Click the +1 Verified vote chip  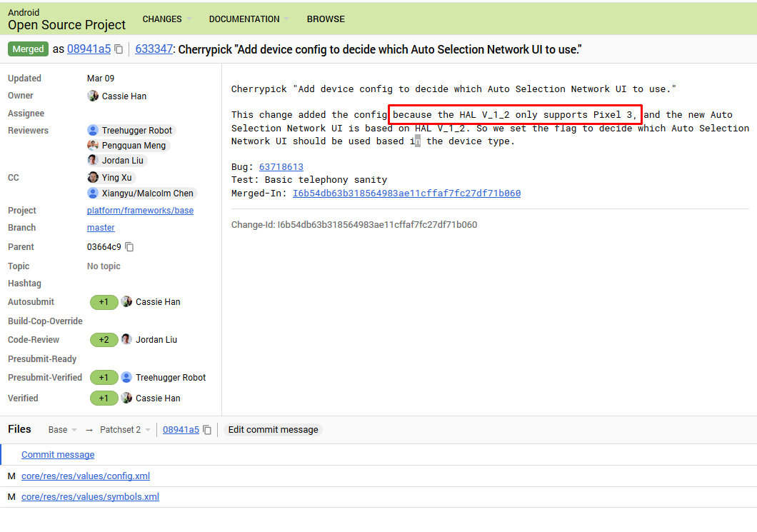(104, 398)
